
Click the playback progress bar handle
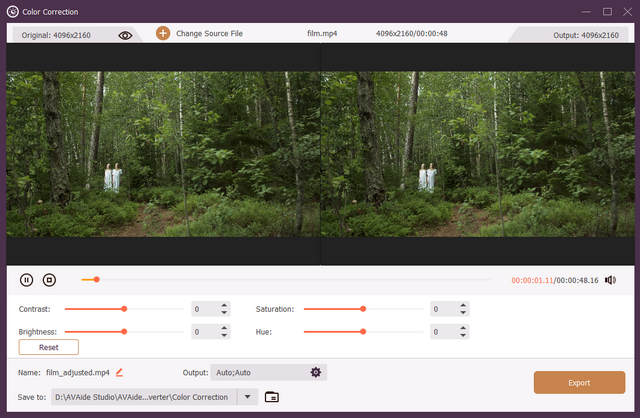click(x=96, y=280)
